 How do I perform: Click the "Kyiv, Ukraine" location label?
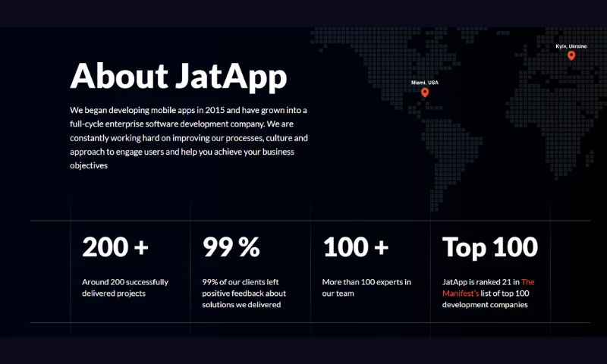tap(571, 46)
